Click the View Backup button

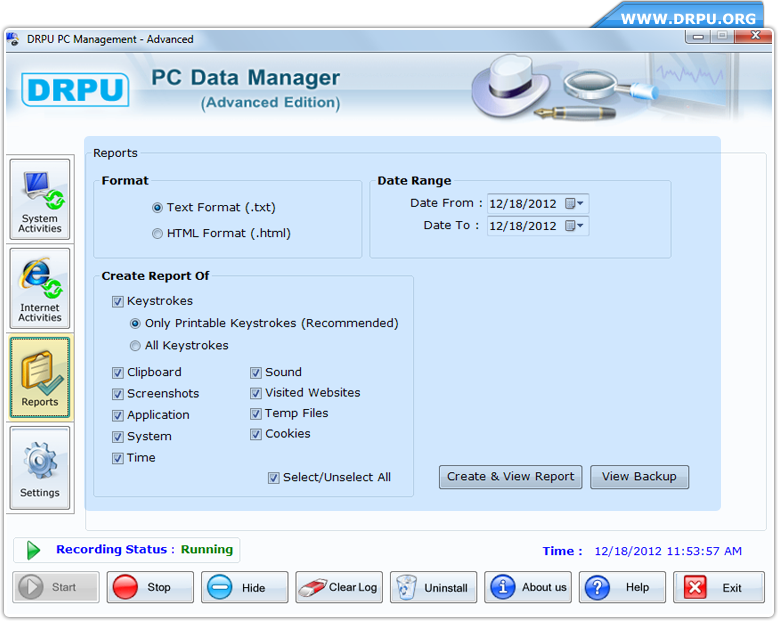point(640,477)
